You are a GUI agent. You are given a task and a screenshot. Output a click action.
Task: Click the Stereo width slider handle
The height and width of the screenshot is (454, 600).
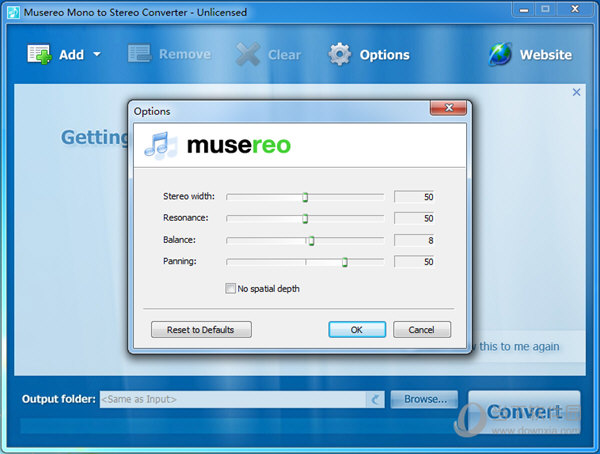(x=305, y=197)
